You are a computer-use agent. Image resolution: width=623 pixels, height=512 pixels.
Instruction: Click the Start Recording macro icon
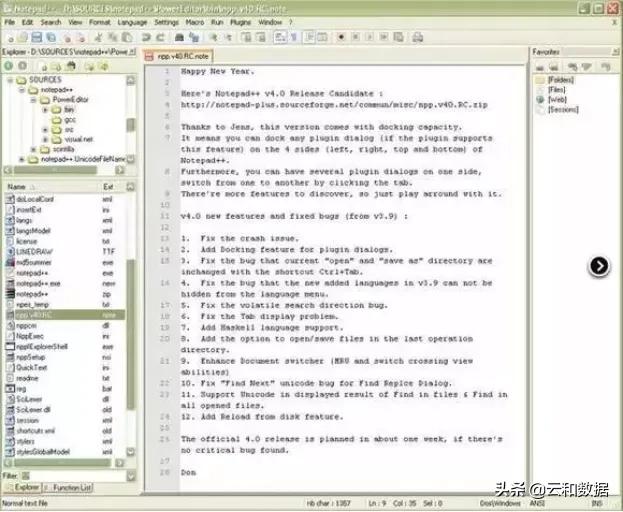(x=341, y=37)
